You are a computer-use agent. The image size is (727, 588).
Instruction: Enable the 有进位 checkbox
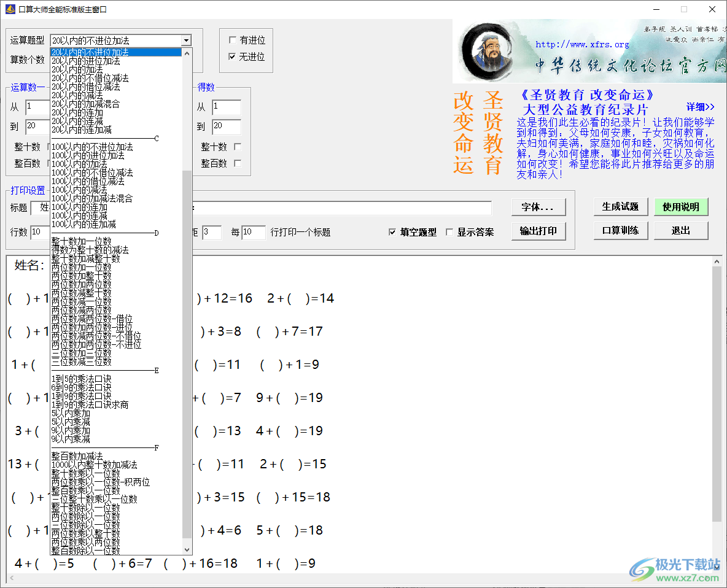pyautogui.click(x=233, y=40)
